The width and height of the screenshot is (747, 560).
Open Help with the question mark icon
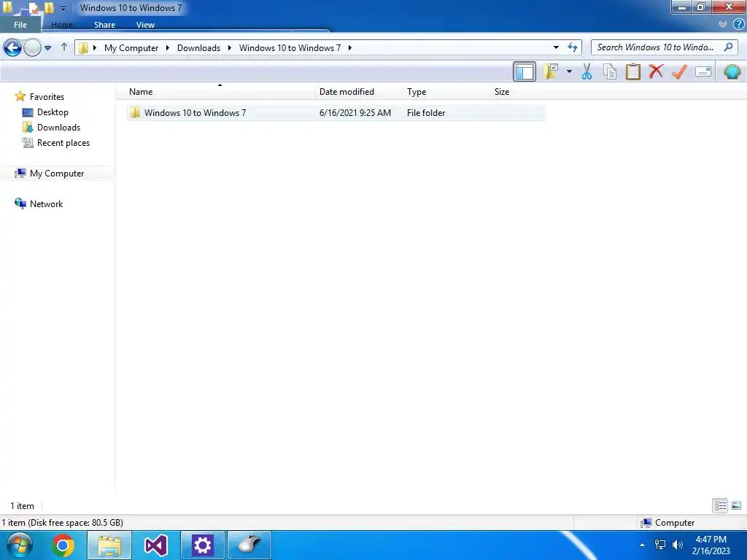click(x=738, y=24)
